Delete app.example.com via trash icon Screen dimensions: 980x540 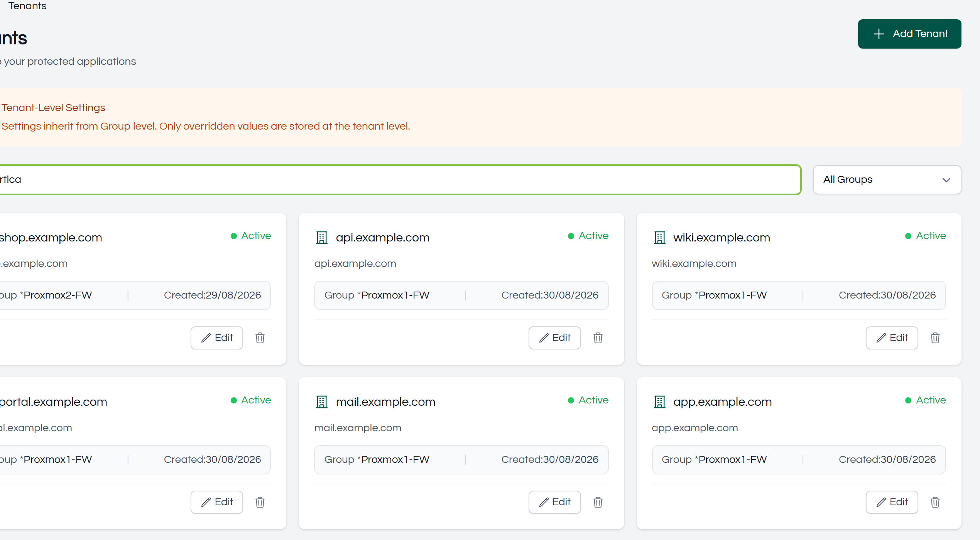click(935, 502)
